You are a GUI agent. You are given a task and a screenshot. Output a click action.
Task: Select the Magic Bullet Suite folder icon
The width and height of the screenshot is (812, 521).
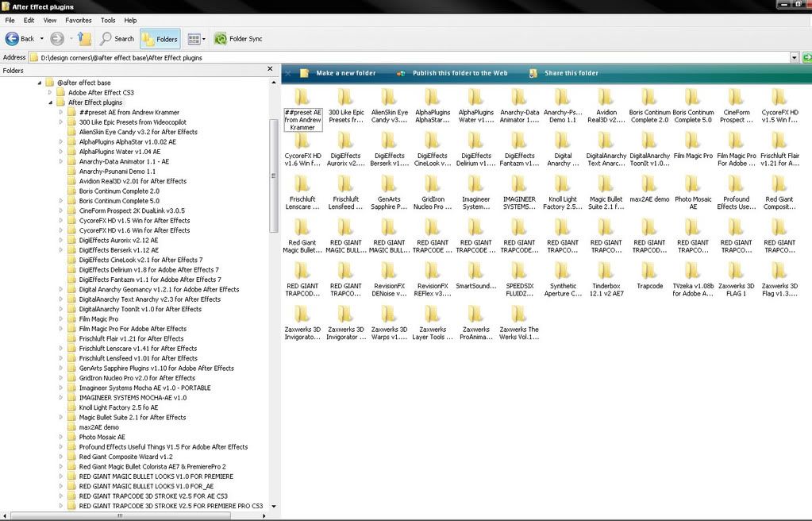pos(606,184)
